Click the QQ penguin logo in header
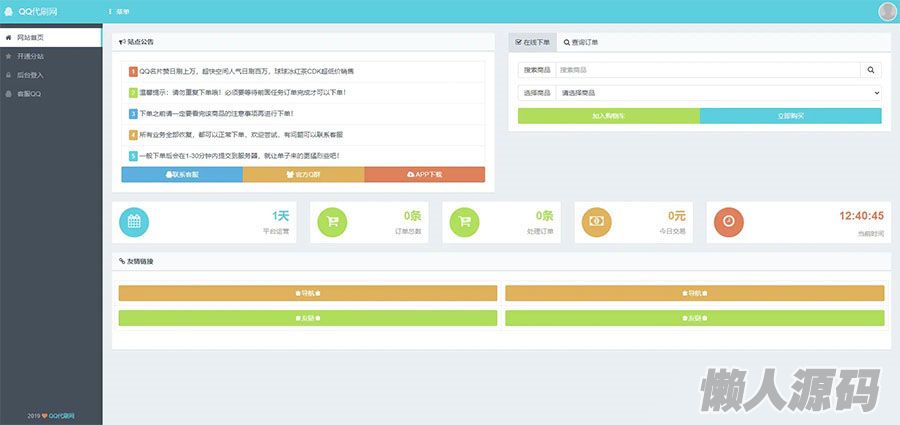The image size is (900, 425). (9, 11)
